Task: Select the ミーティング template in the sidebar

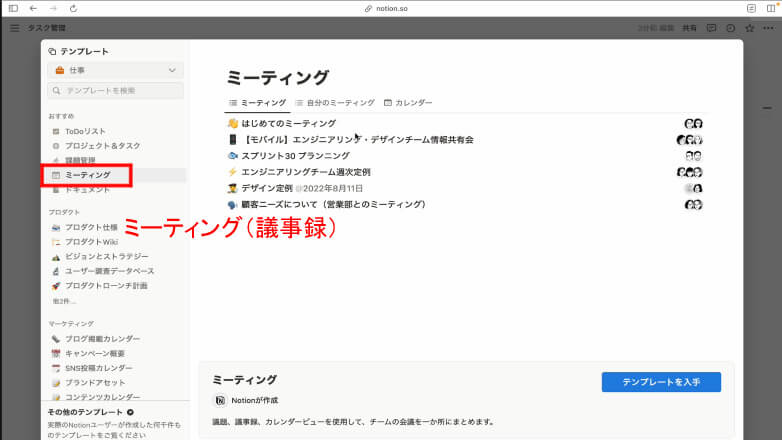Action: tap(88, 175)
